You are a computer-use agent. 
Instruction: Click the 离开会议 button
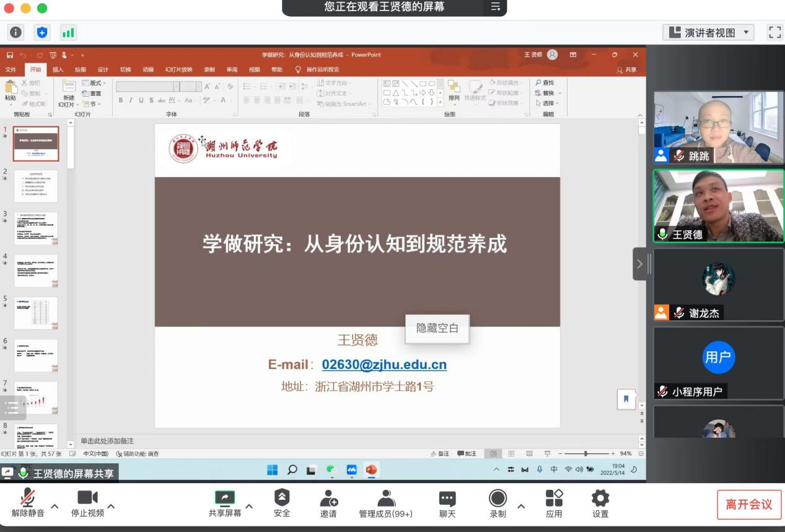(748, 504)
